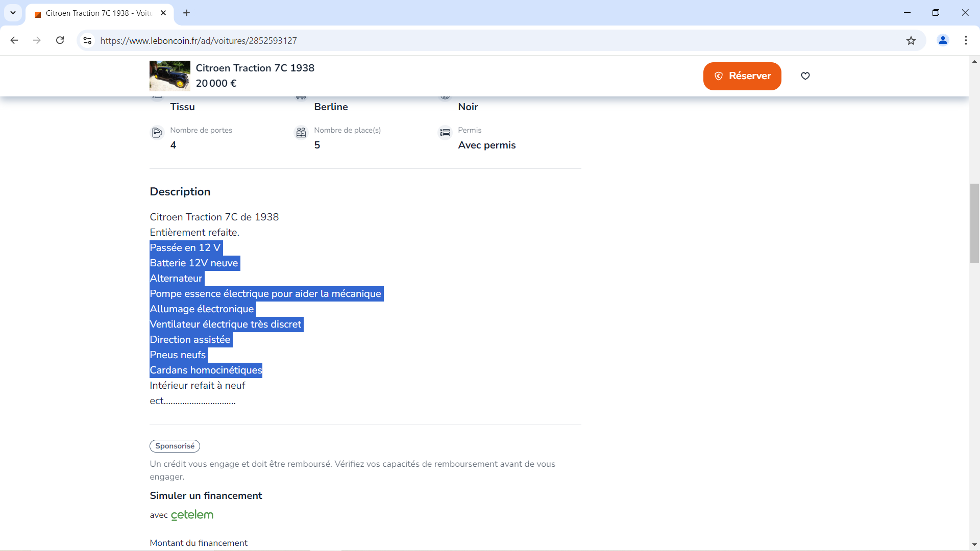Click the Sponsorisé badge
The image size is (980, 551).
pos(175,446)
